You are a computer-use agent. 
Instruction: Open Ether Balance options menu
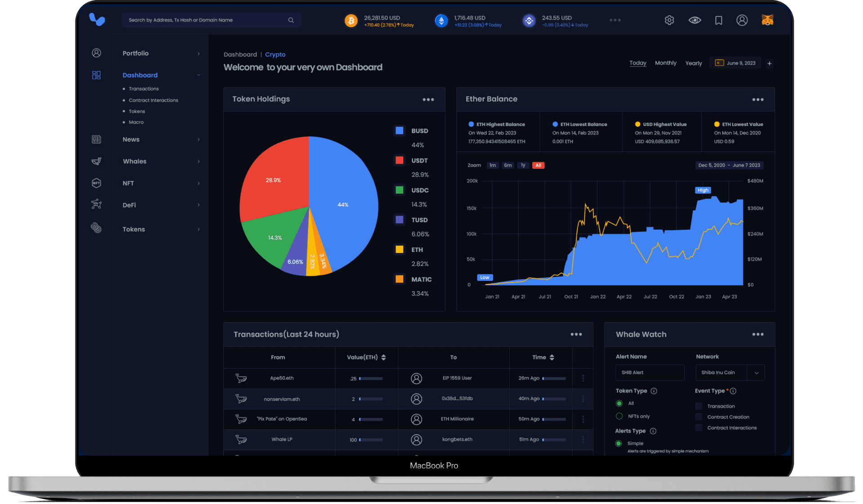click(x=758, y=100)
